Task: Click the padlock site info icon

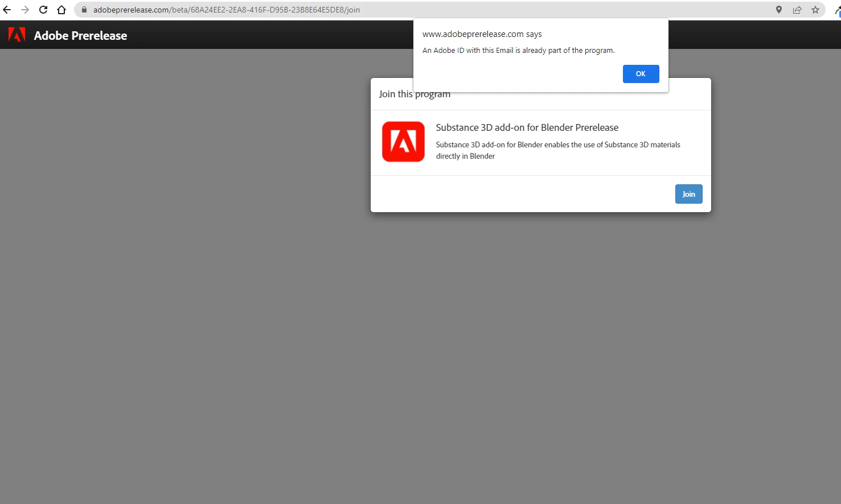Action: pyautogui.click(x=84, y=10)
